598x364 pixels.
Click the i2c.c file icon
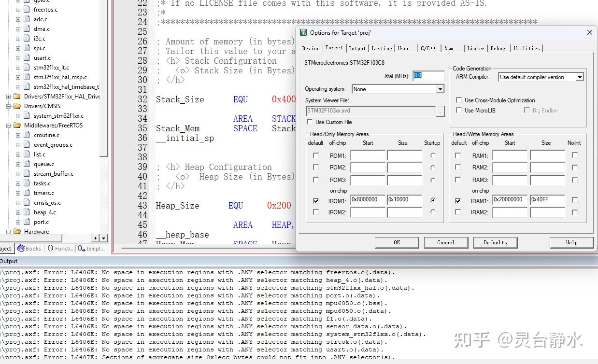click(27, 39)
